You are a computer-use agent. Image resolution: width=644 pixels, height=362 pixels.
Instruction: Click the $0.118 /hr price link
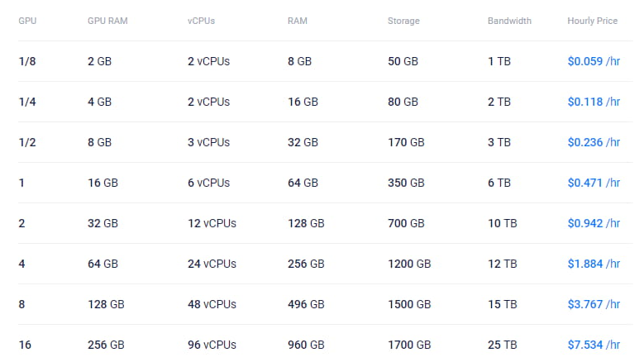click(x=594, y=102)
